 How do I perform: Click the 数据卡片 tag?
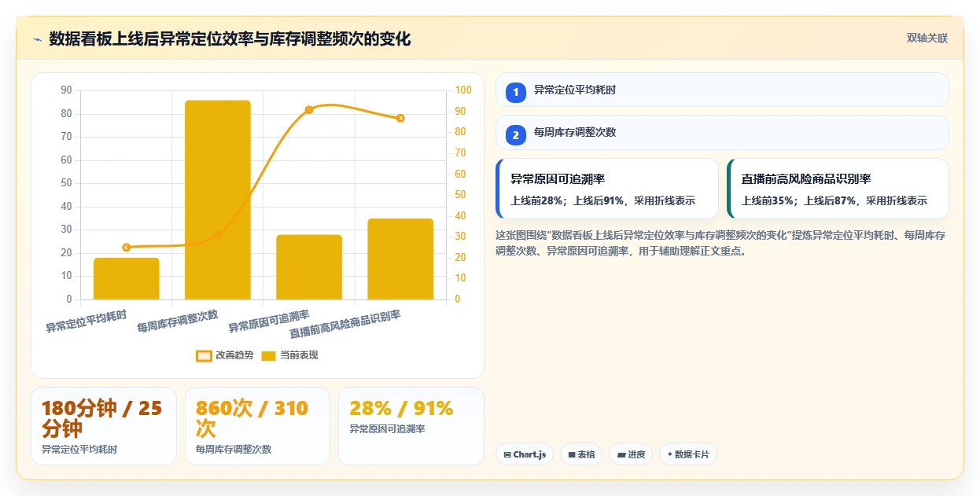[x=688, y=454]
